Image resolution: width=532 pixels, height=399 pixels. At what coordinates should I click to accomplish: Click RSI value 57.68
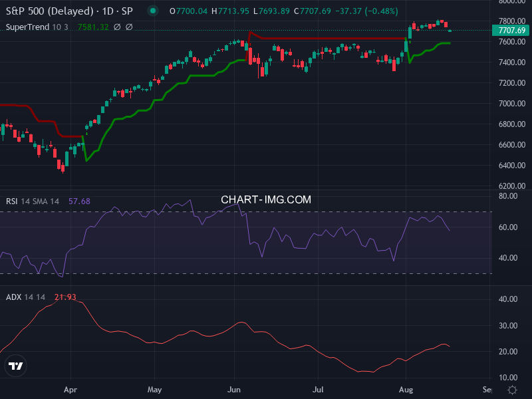[x=79, y=201]
